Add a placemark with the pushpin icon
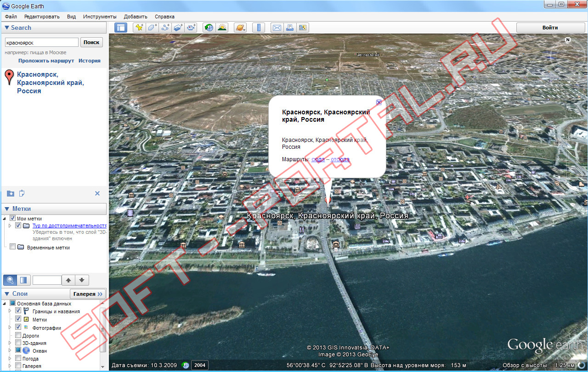Viewport: 588px width, 372px height. point(138,28)
